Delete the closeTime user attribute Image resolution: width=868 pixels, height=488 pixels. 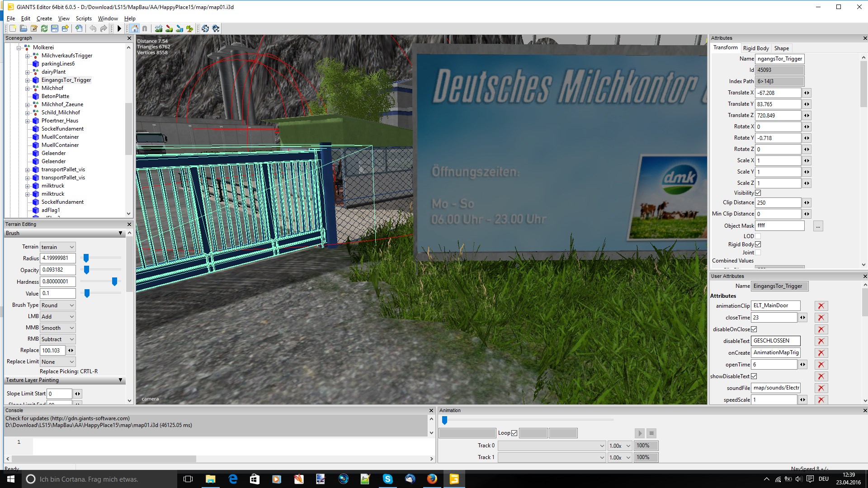pos(821,318)
